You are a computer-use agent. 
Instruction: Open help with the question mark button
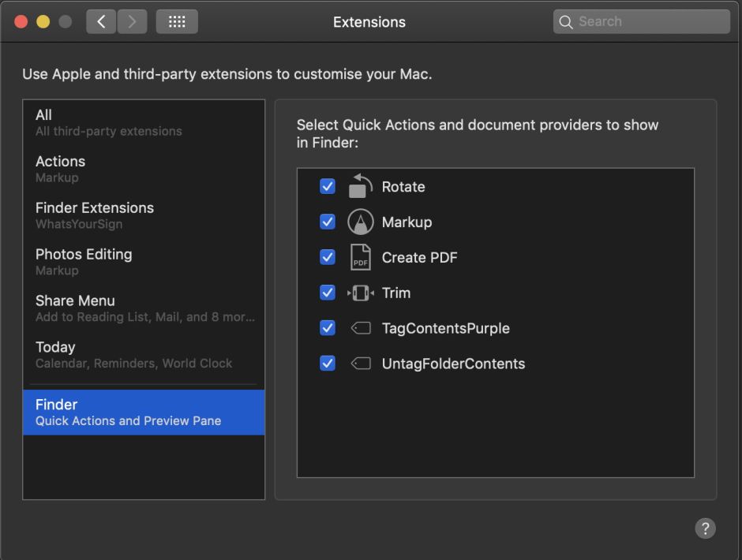click(705, 528)
